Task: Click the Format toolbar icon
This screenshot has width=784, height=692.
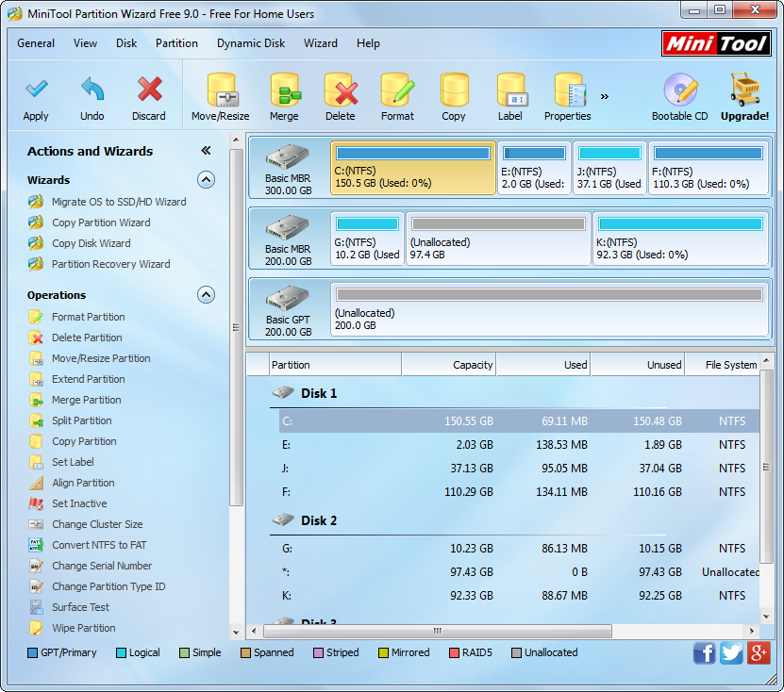Action: pyautogui.click(x=397, y=91)
